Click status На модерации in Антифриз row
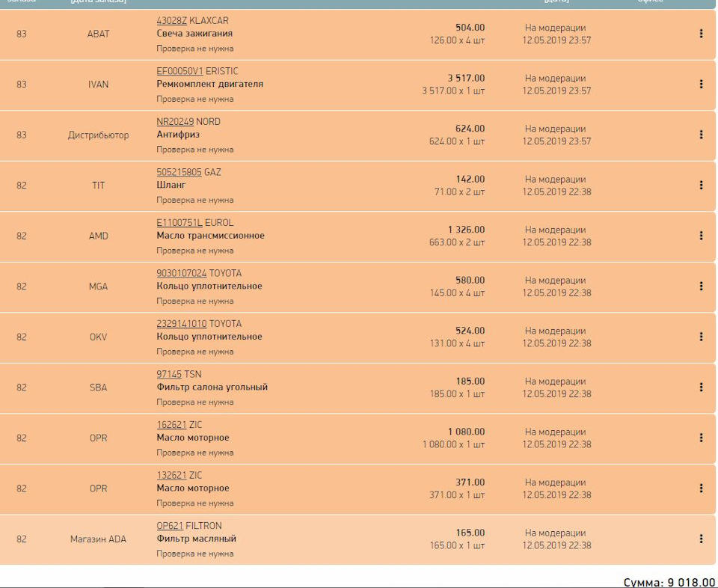This screenshot has width=718, height=588. pyautogui.click(x=555, y=129)
